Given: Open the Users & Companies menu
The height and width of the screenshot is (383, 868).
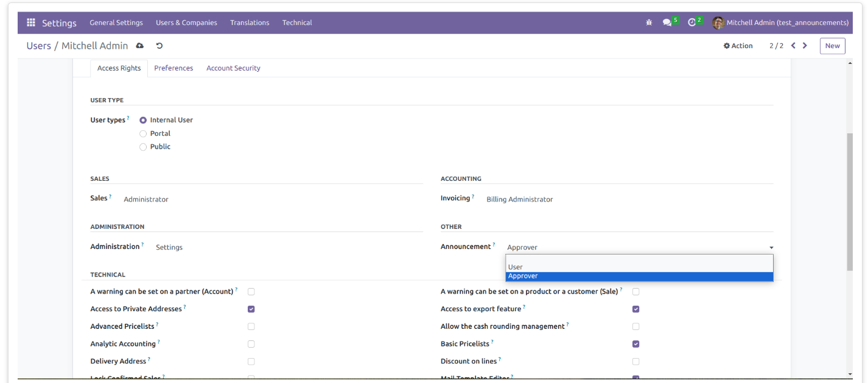Looking at the screenshot, I should pos(186,23).
